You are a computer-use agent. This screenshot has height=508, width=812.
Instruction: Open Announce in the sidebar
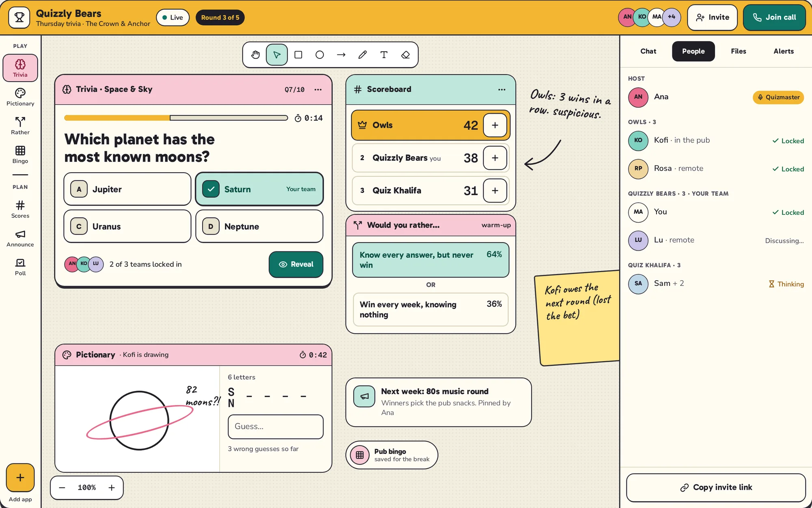coord(20,238)
